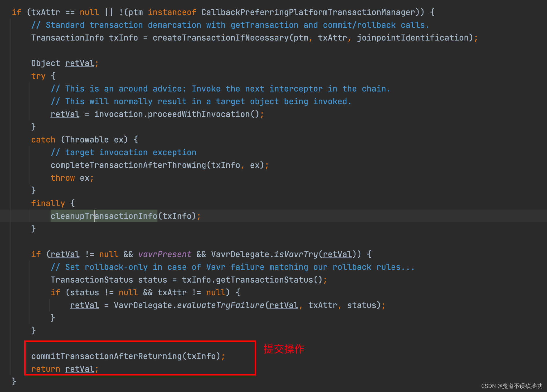
Task: Click the highlighted cleanupTransactionInfo call
Action: 104,216
